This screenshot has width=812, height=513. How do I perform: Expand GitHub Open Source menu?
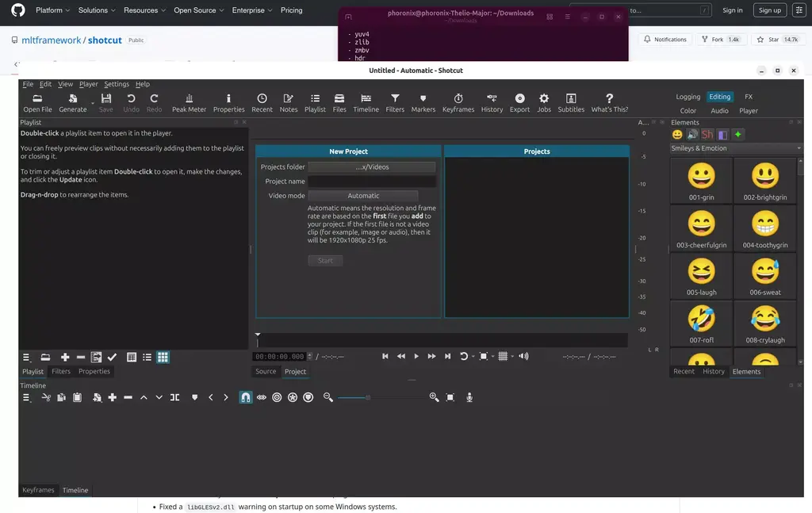[198, 10]
